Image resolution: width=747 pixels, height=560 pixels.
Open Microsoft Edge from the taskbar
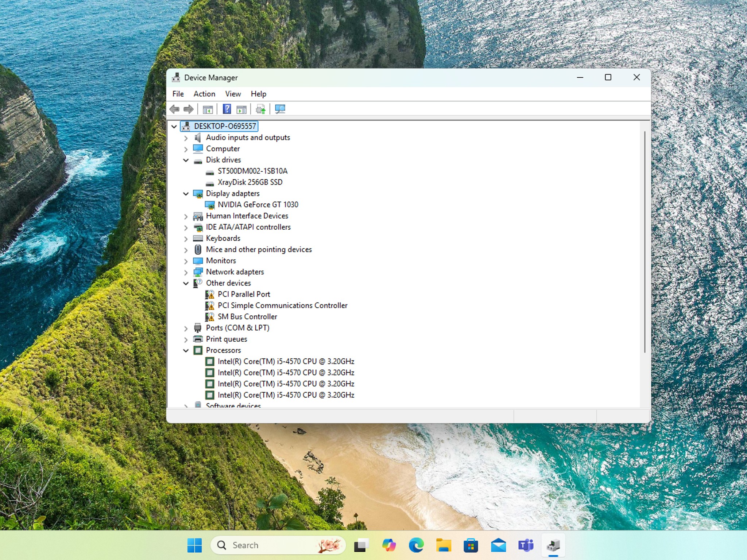[x=416, y=545]
